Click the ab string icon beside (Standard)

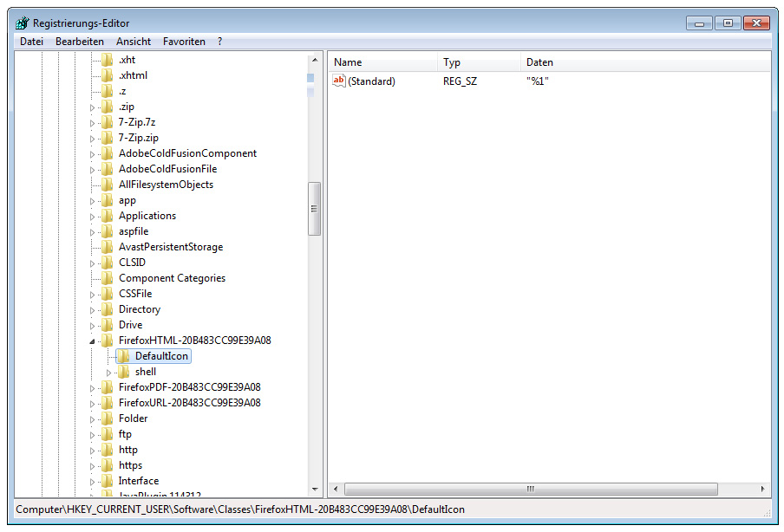[x=339, y=81]
